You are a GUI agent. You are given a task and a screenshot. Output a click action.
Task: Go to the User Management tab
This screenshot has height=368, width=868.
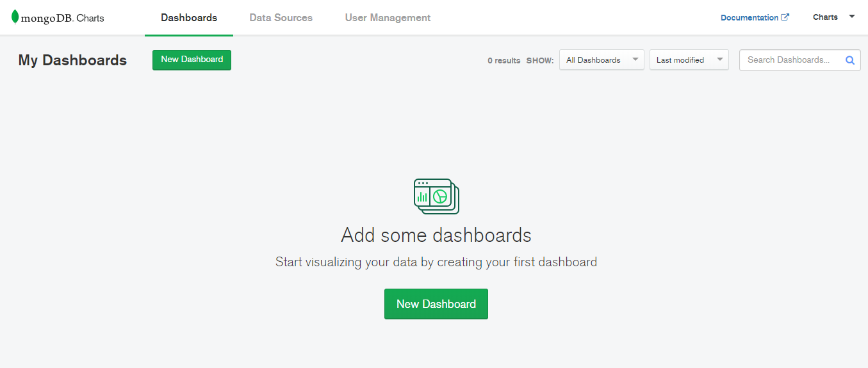click(x=388, y=18)
